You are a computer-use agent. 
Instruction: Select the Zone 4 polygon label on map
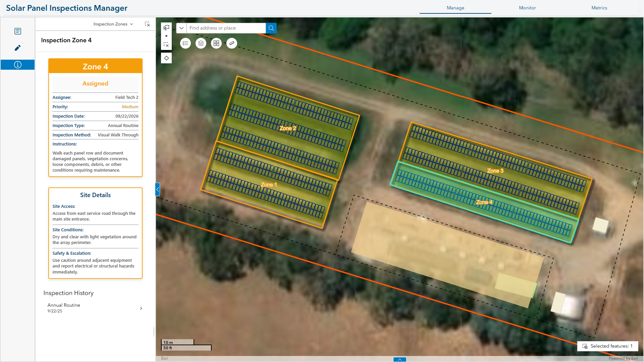[x=484, y=202]
